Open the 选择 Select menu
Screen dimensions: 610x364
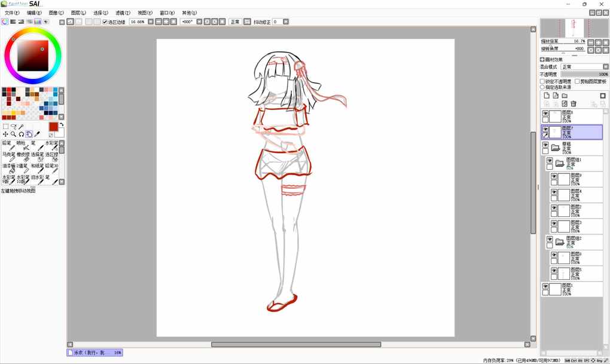[x=100, y=13]
